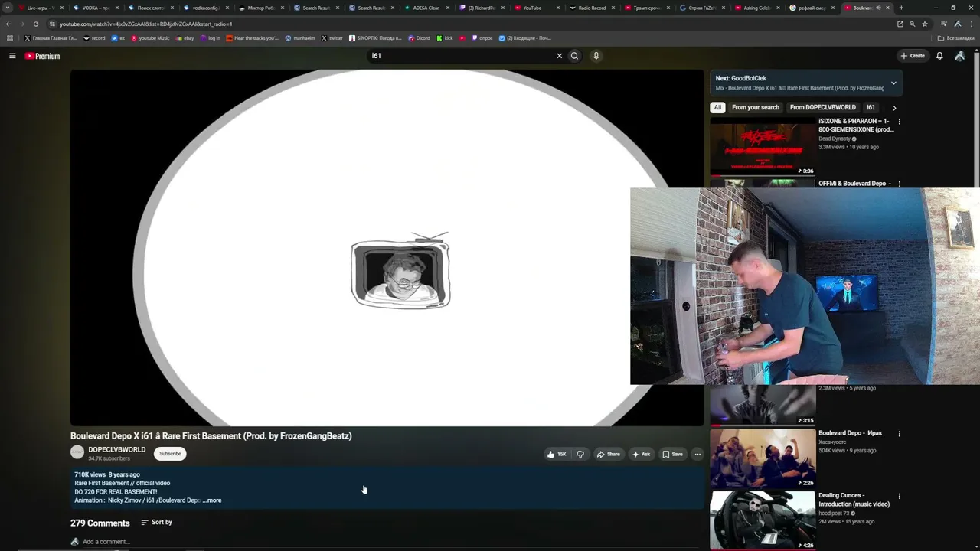
Task: Open the youtube Music bookmark
Action: point(150,38)
